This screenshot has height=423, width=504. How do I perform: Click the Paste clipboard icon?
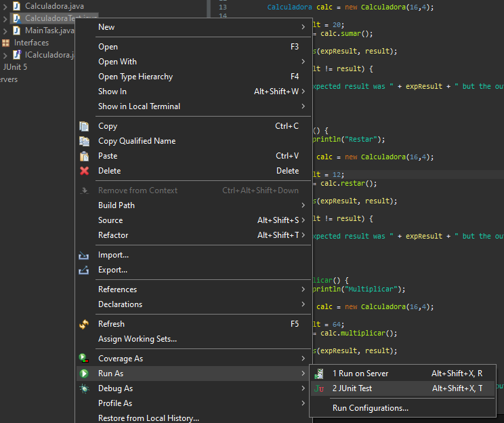pos(84,156)
